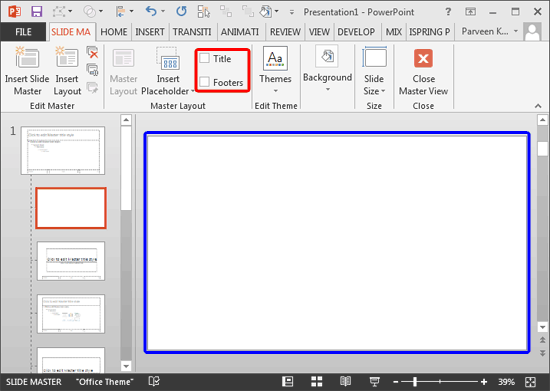
Task: Click the Delete layout icon with red X
Action: pos(93,53)
